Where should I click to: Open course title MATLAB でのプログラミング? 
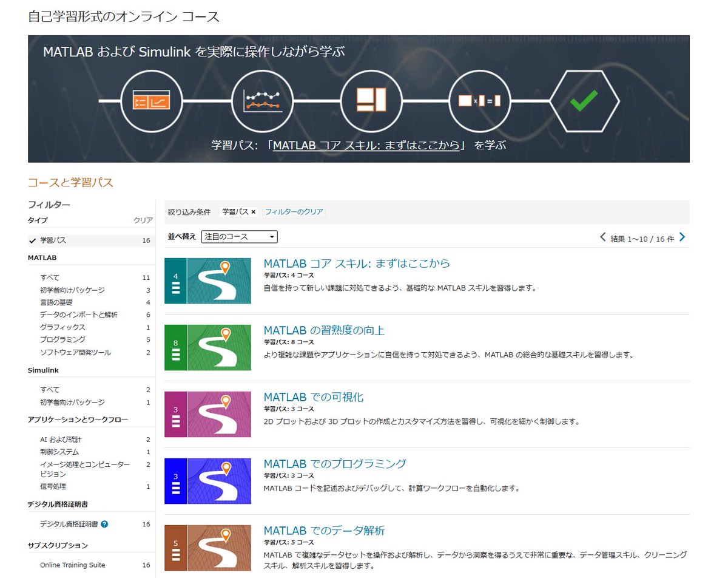point(335,464)
